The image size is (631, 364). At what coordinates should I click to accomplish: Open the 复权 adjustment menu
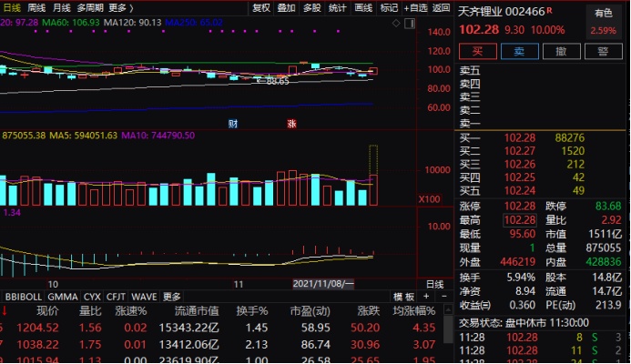(261, 7)
